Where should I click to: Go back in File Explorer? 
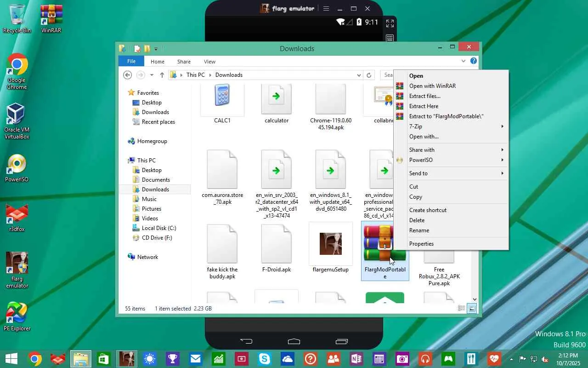pos(128,75)
